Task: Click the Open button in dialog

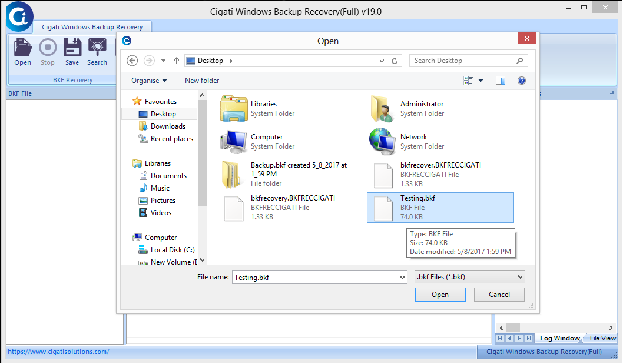Action: [x=440, y=295]
